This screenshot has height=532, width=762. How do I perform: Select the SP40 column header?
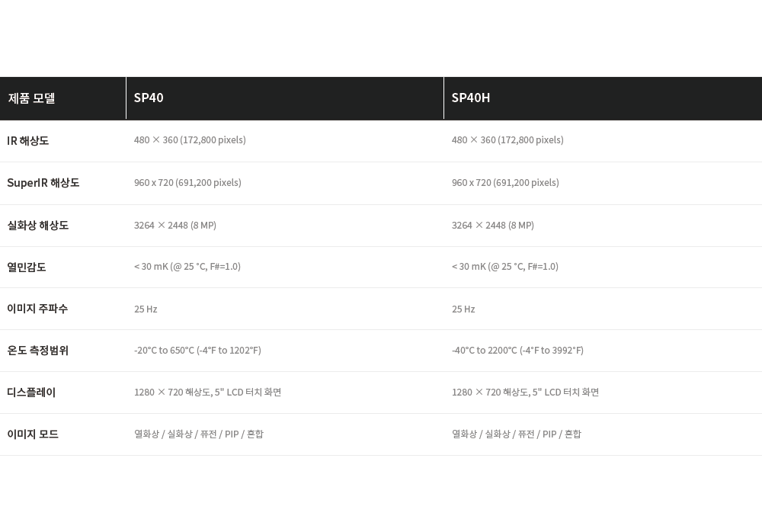tap(285, 98)
